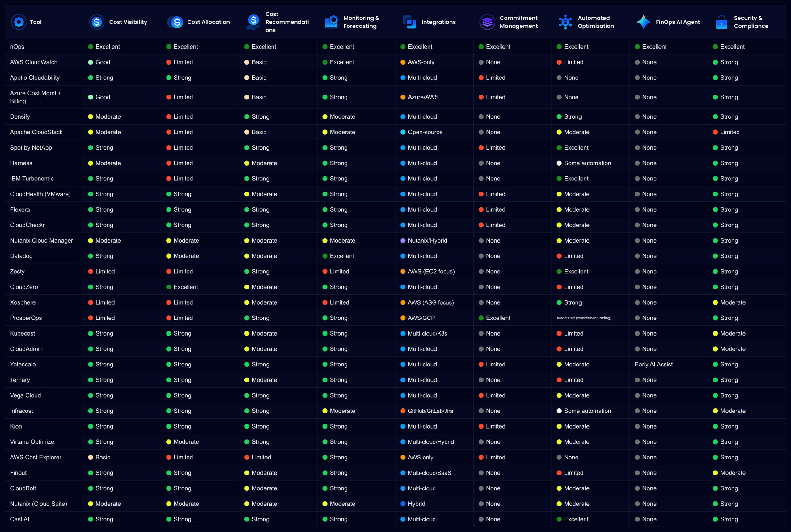Select the Zesty tool name
Image resolution: width=791 pixels, height=532 pixels.
coord(17,272)
